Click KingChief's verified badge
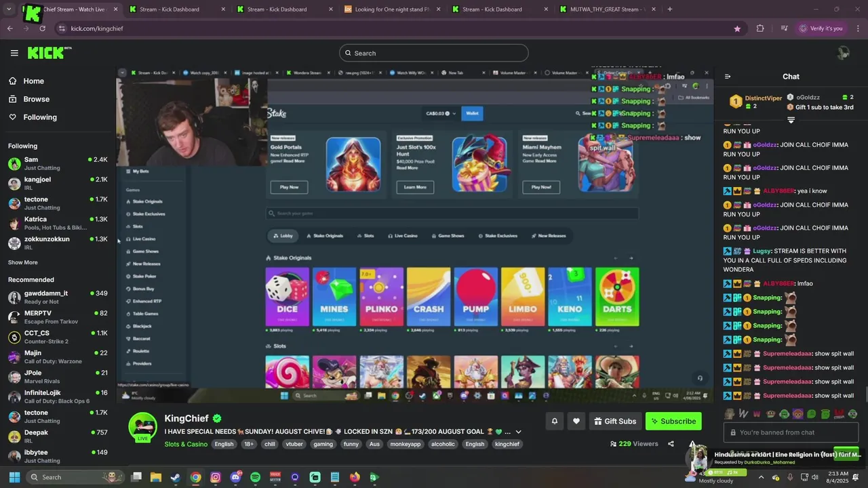Viewport: 868px width, 488px height. tap(217, 418)
